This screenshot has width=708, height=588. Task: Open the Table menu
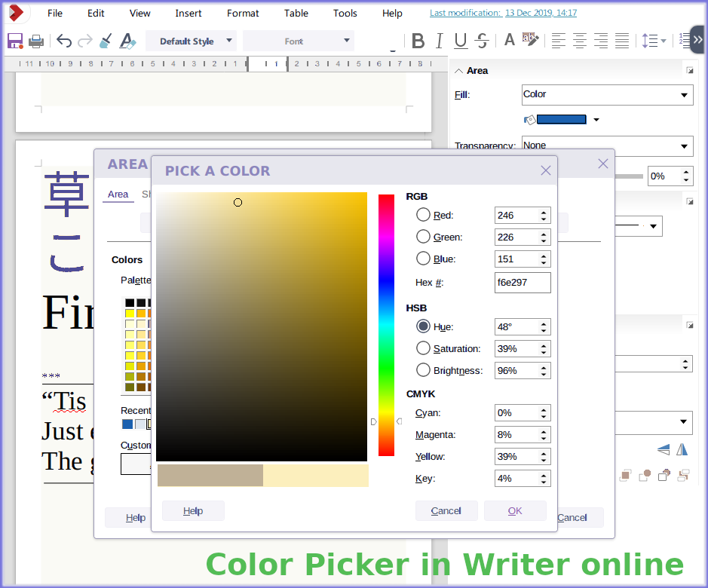(296, 13)
